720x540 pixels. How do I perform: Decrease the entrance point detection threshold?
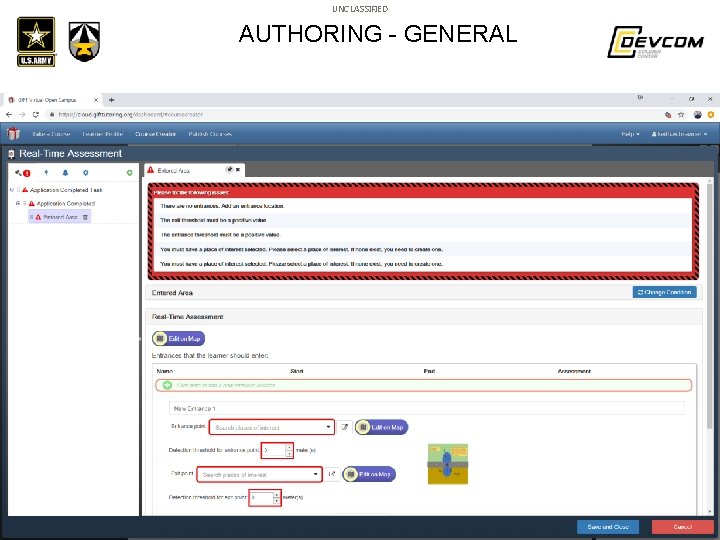[x=289, y=454]
